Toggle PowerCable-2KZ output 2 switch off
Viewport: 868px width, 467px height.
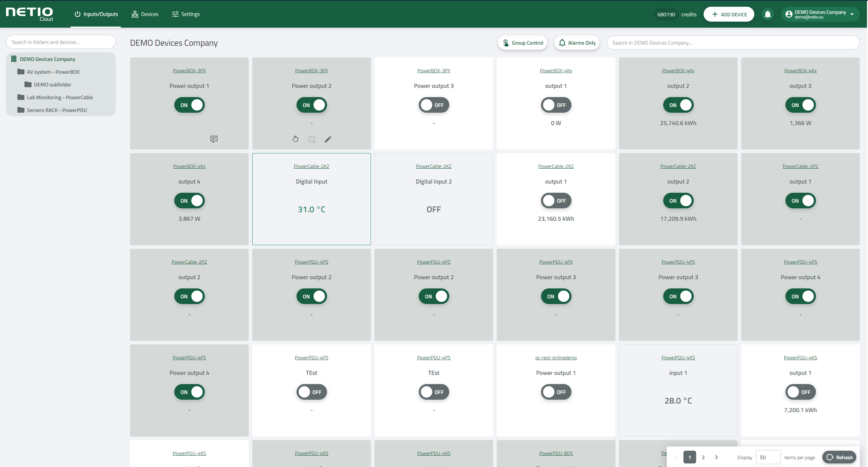[678, 201]
